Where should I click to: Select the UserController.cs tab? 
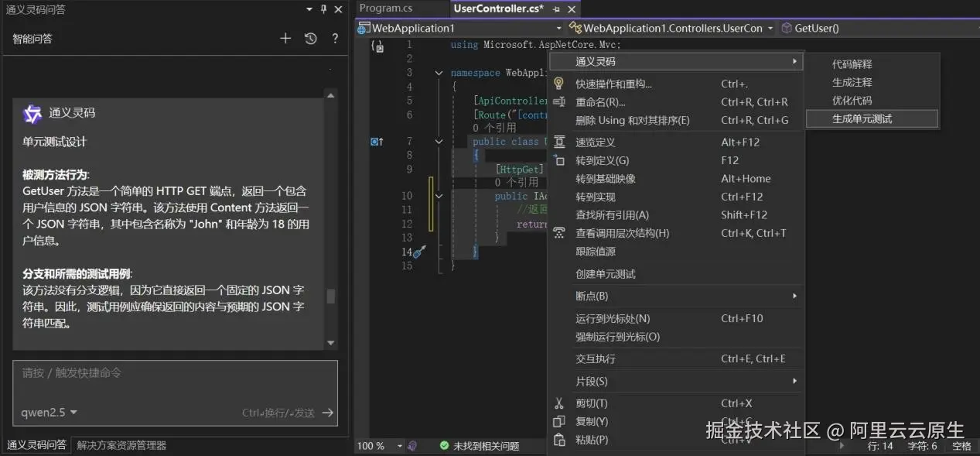pos(498,9)
